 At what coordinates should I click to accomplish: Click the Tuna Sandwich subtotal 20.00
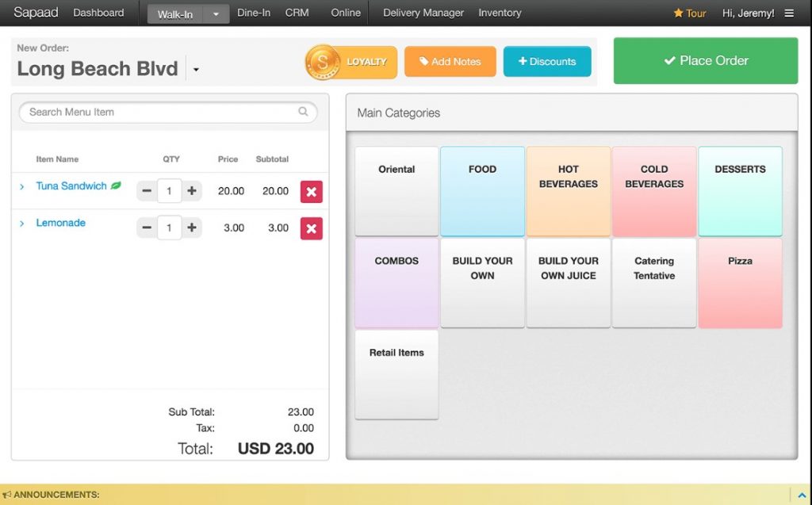coord(275,190)
